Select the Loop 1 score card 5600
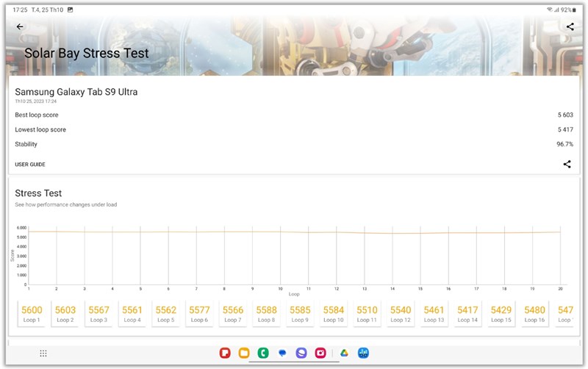The height and width of the screenshot is (369, 588). 32,314
